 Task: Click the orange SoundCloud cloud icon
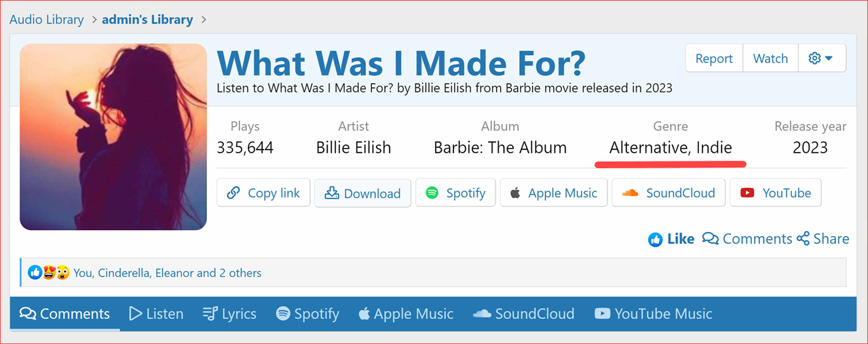630,193
